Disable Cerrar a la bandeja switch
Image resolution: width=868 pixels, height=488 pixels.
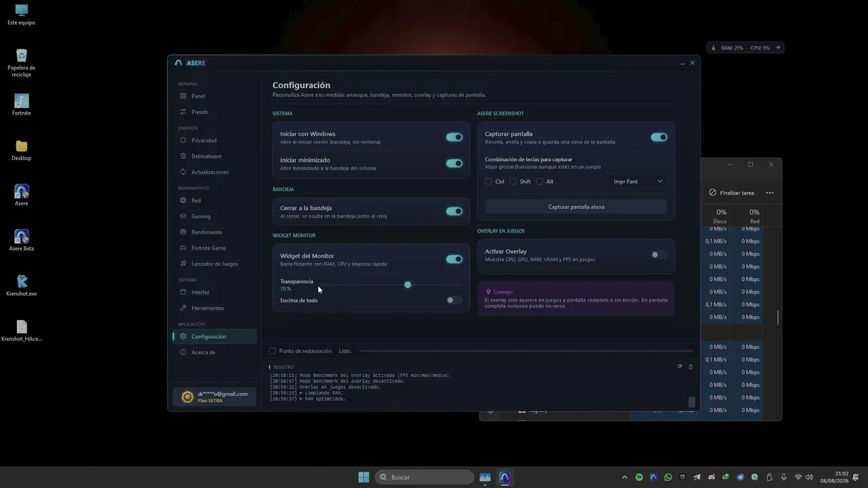coord(454,211)
